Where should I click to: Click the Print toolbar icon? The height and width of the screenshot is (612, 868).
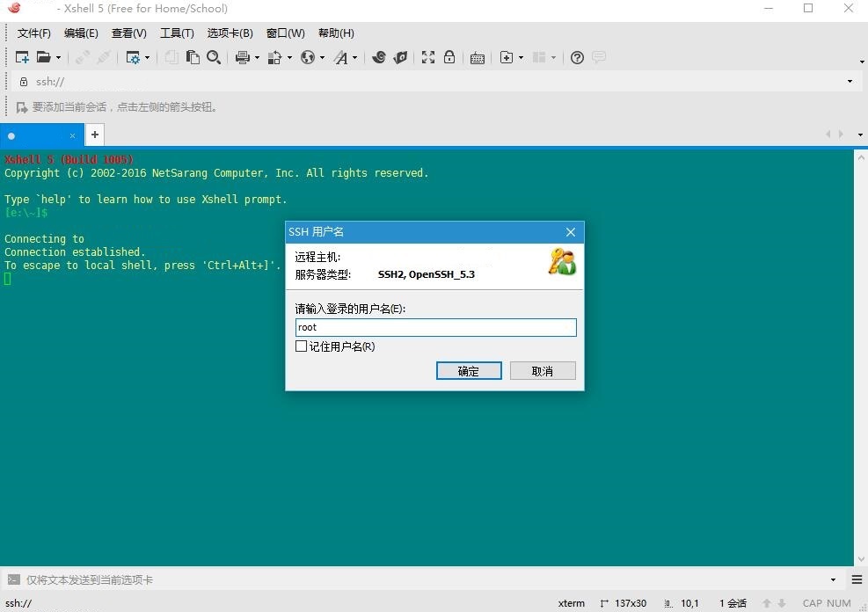(x=243, y=57)
